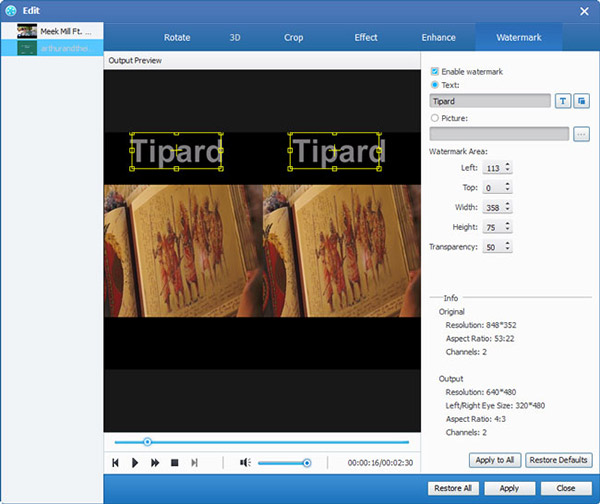The image size is (600, 504).
Task: Switch to the Rotate tab
Action: tap(177, 38)
